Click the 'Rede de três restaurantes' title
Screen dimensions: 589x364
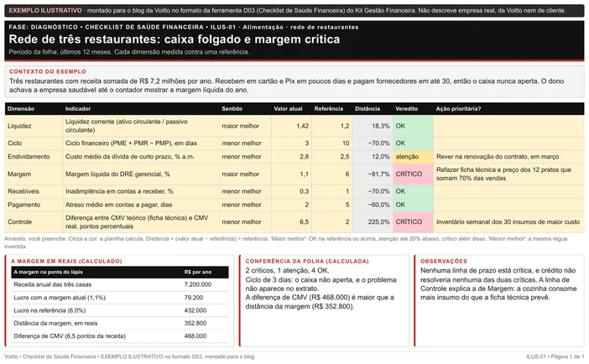pyautogui.click(x=175, y=39)
